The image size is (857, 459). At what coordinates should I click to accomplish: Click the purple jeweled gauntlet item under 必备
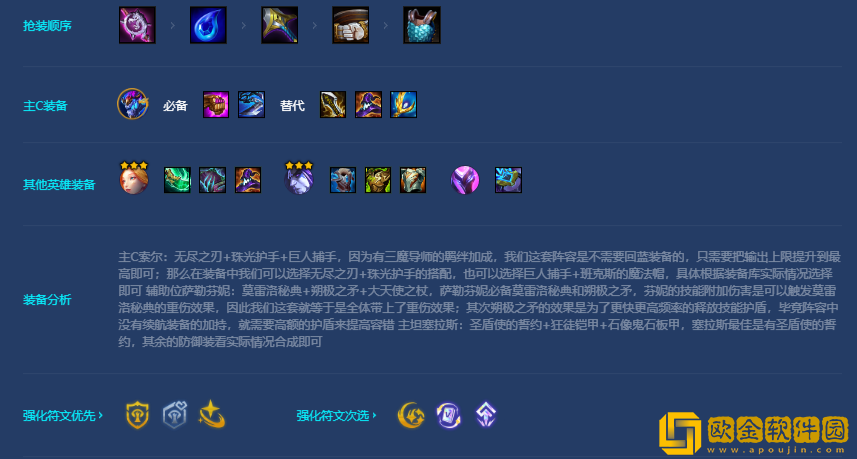coord(216,104)
